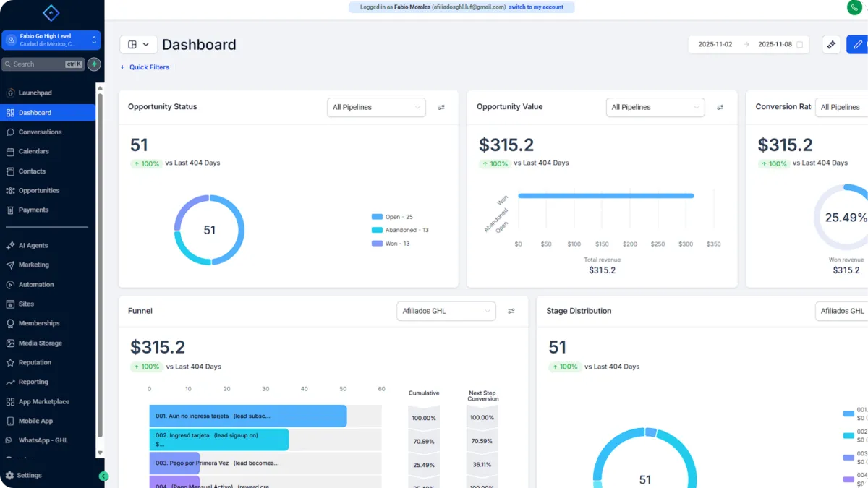868x488 pixels.
Task: Toggle the Won series in the legend
Action: point(391,244)
